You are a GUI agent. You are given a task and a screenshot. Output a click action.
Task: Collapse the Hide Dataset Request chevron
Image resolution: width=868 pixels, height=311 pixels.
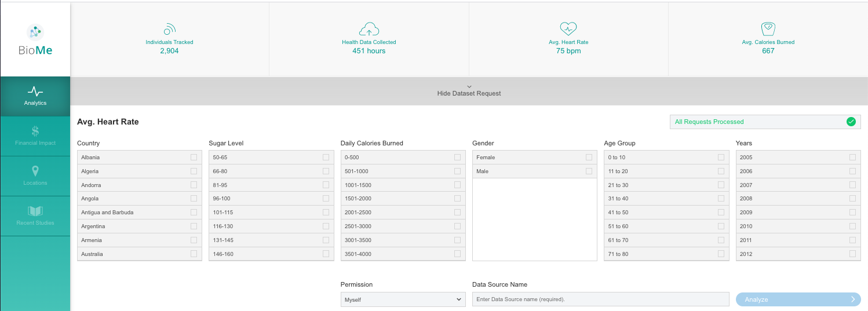click(469, 86)
